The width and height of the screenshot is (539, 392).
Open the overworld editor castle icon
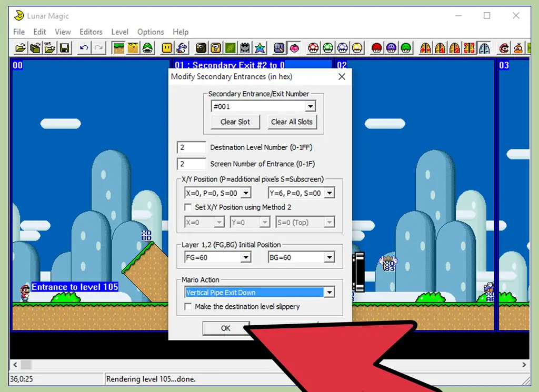(x=245, y=48)
